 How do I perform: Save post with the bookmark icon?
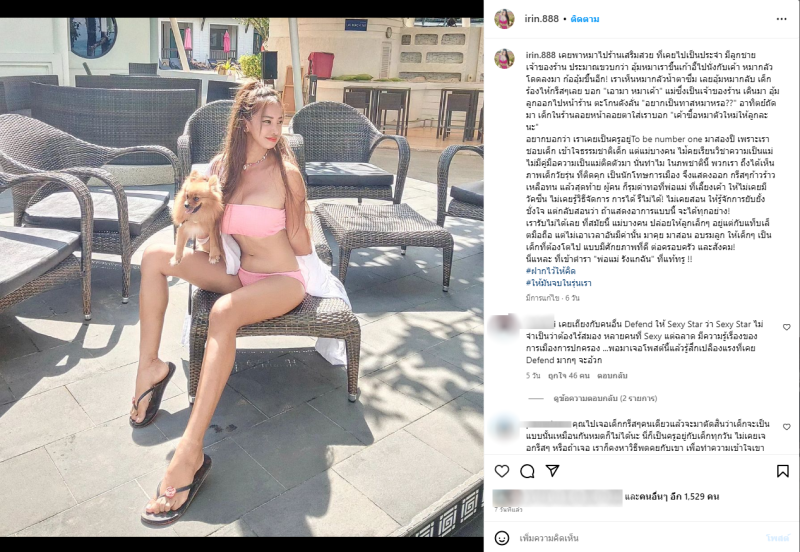[x=783, y=471]
